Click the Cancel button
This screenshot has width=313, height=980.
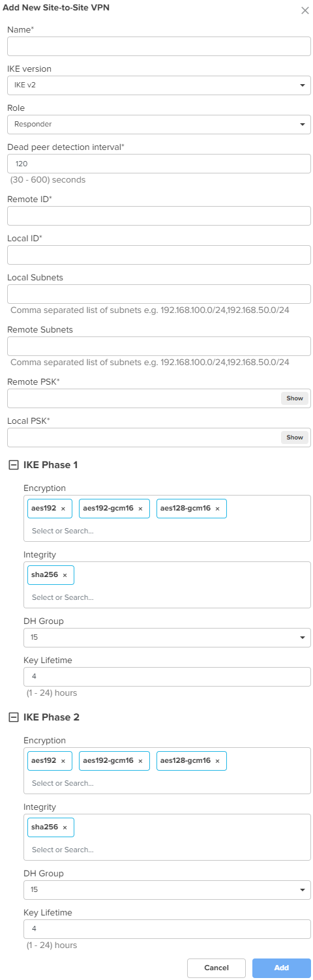[216, 968]
